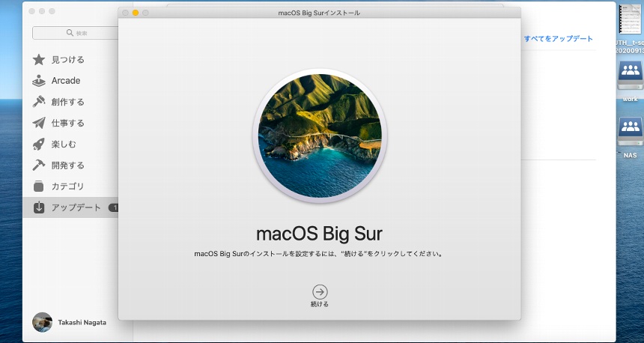This screenshot has width=644, height=343.
Task: Click the magnifier icon in search field
Action: (70, 33)
